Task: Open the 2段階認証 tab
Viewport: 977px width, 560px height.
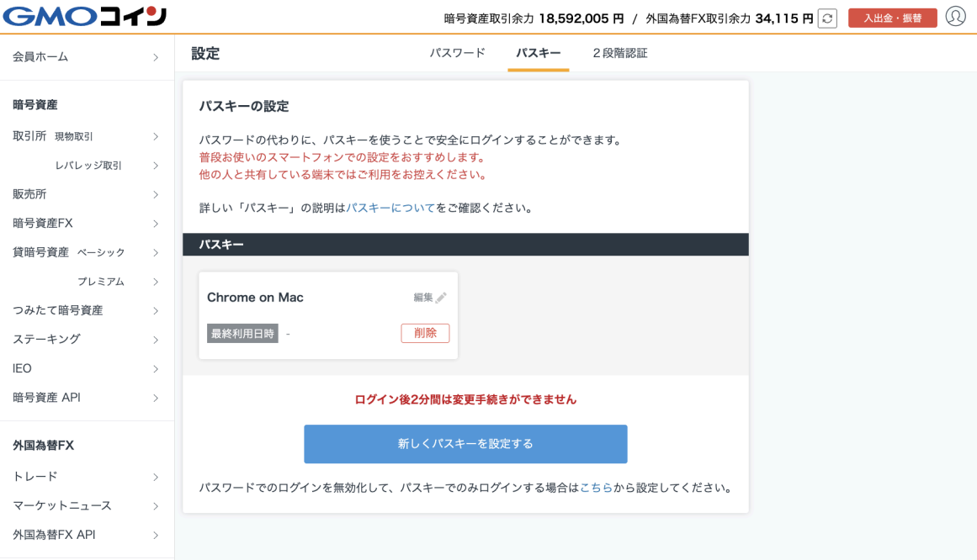Action: [x=620, y=53]
